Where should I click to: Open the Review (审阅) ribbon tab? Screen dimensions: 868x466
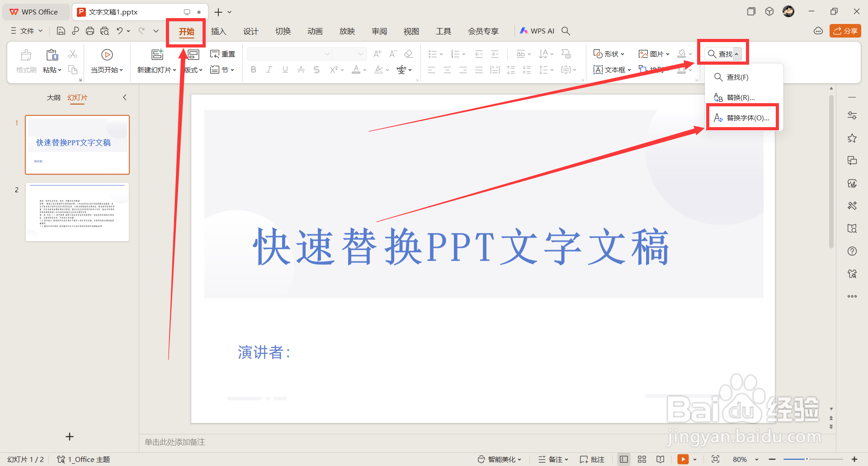(x=379, y=31)
